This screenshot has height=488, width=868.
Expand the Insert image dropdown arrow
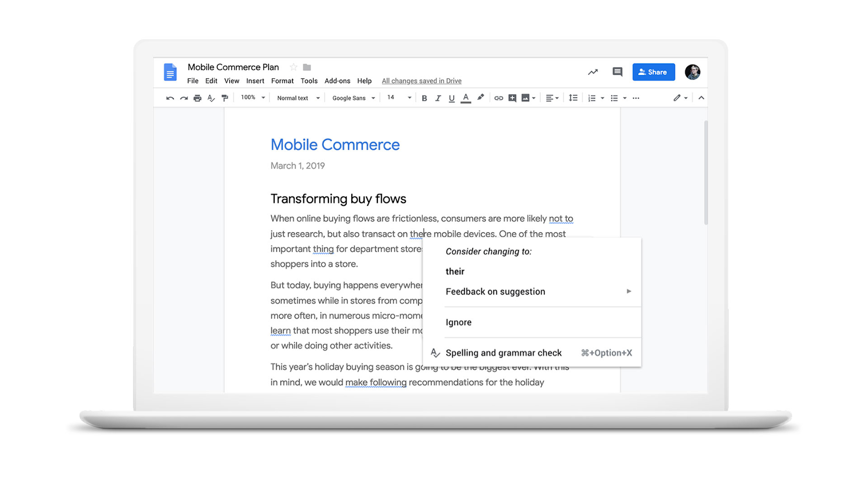(534, 98)
